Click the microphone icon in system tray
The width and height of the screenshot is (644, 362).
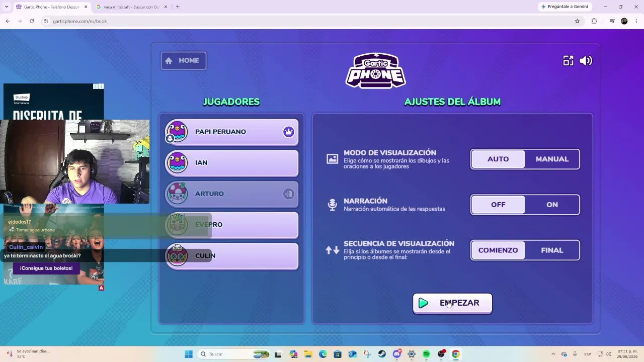(575, 354)
